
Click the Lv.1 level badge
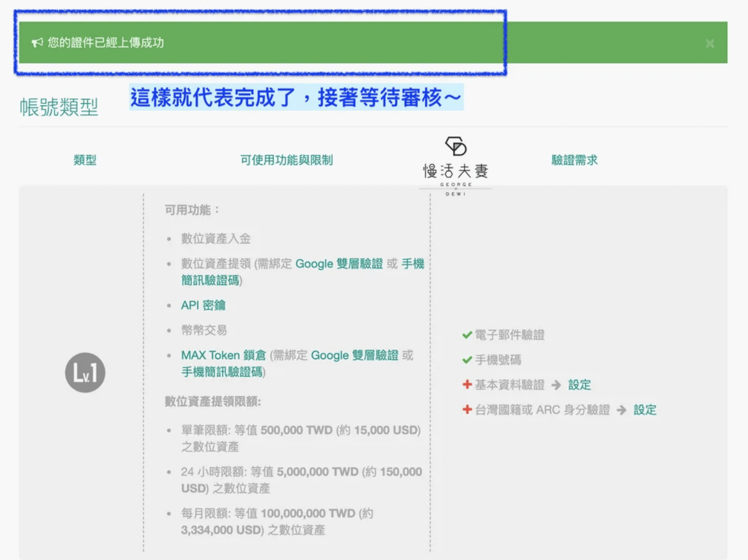85,372
